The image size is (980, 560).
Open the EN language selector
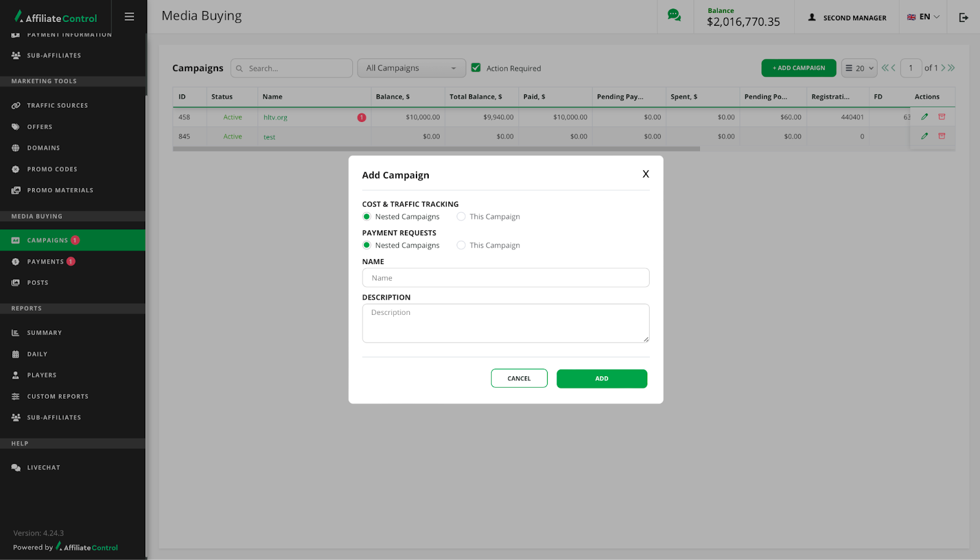pyautogui.click(x=923, y=17)
